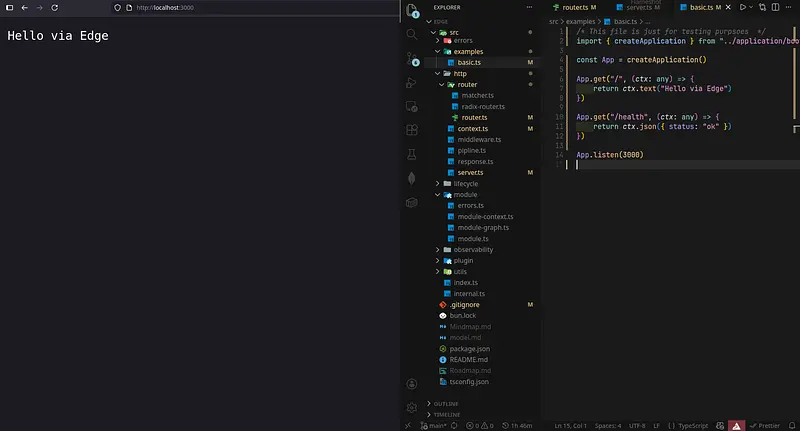This screenshot has height=431, width=800.
Task: Open package.json in the explorer
Action: [469, 348]
